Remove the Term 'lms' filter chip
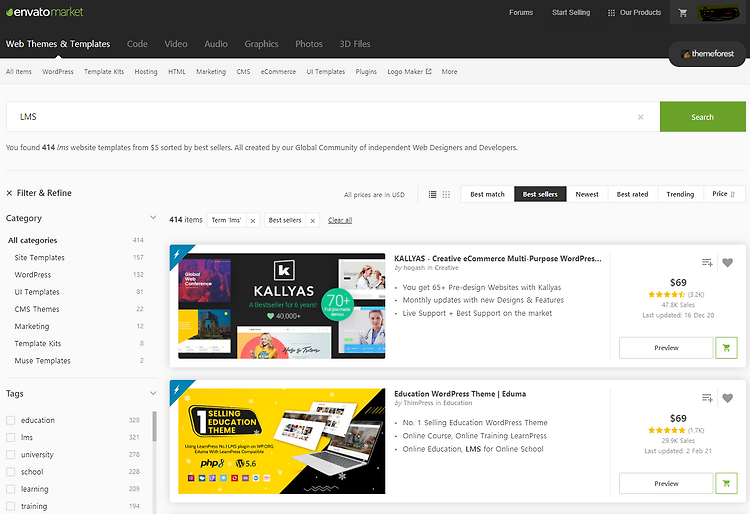 [253, 220]
